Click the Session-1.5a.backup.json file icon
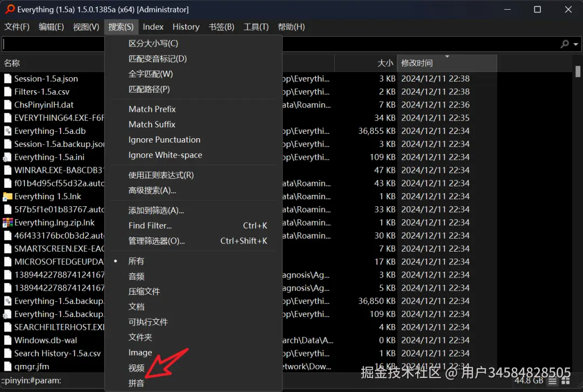Screen dimensions: 583x392 coord(8,144)
